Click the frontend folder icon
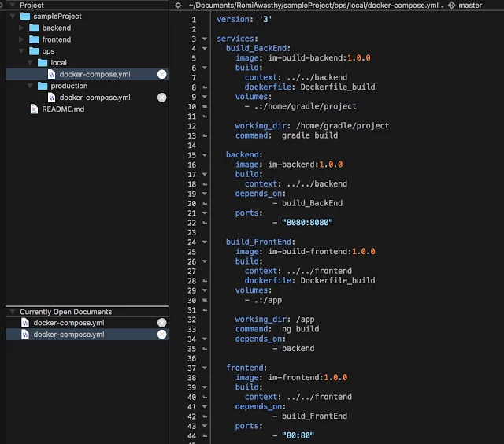The image size is (504, 444). click(x=34, y=39)
